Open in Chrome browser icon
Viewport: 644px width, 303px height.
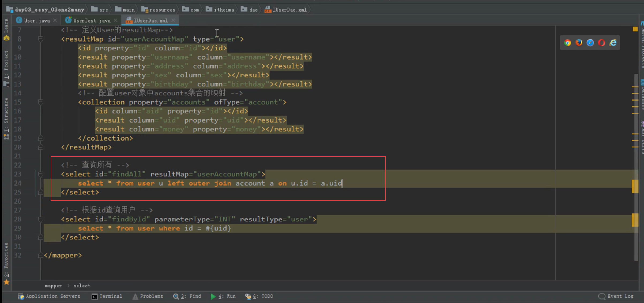[567, 43]
